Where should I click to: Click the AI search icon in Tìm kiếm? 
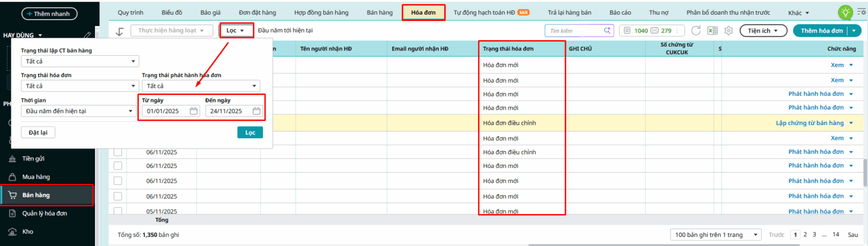[x=607, y=30]
